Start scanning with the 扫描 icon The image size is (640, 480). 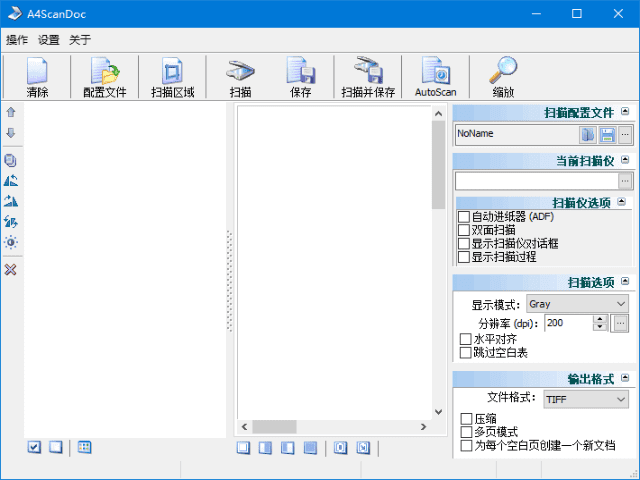click(x=240, y=76)
